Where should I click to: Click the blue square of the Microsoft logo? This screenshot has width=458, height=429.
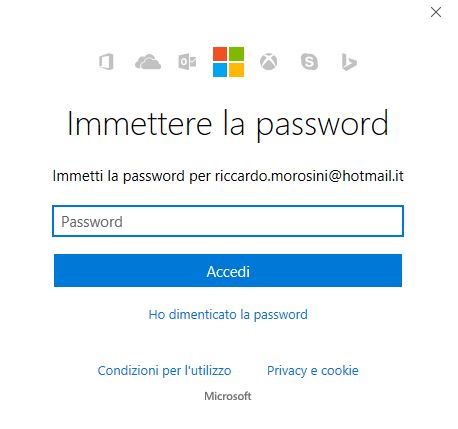(x=220, y=70)
